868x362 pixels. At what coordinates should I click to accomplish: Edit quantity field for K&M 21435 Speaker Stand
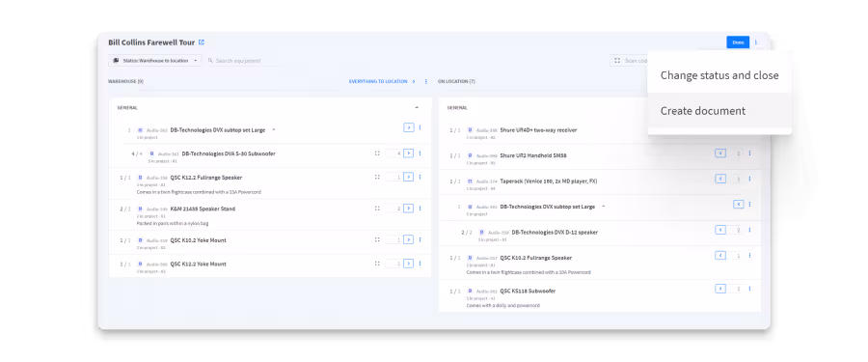click(393, 209)
